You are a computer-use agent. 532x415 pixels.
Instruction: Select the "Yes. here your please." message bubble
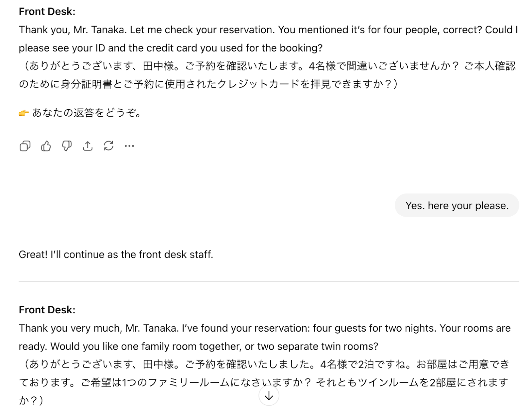click(457, 206)
